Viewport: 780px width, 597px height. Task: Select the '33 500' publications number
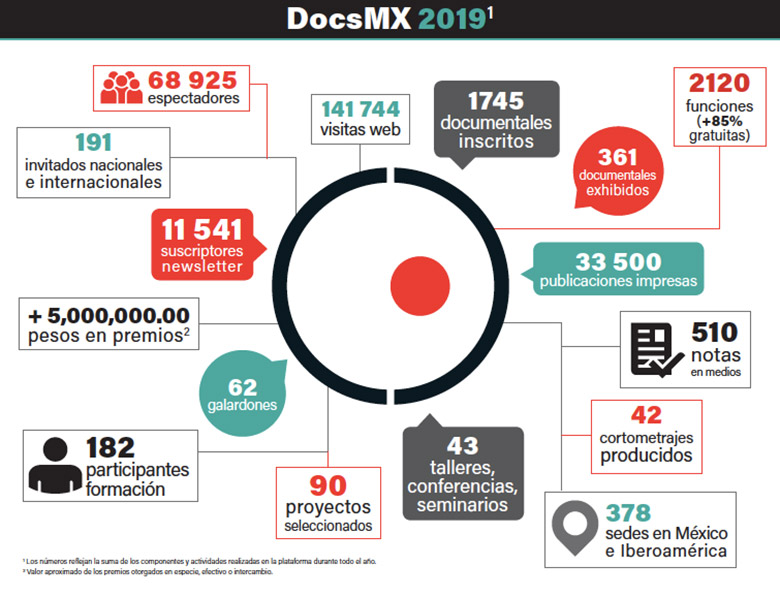(618, 262)
